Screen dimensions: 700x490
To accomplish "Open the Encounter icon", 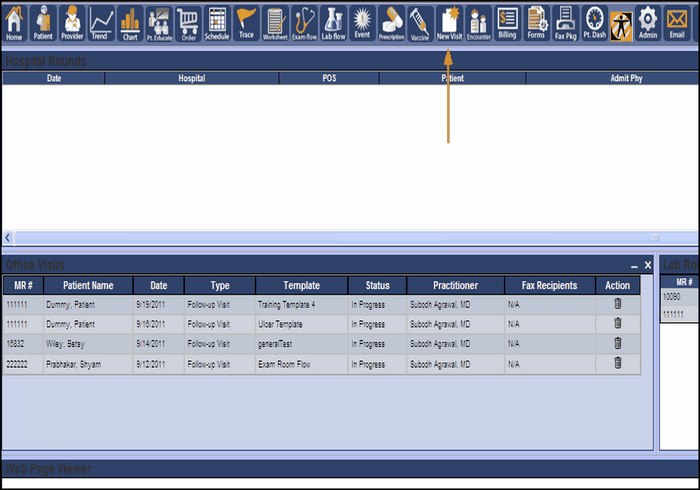I will (x=479, y=23).
